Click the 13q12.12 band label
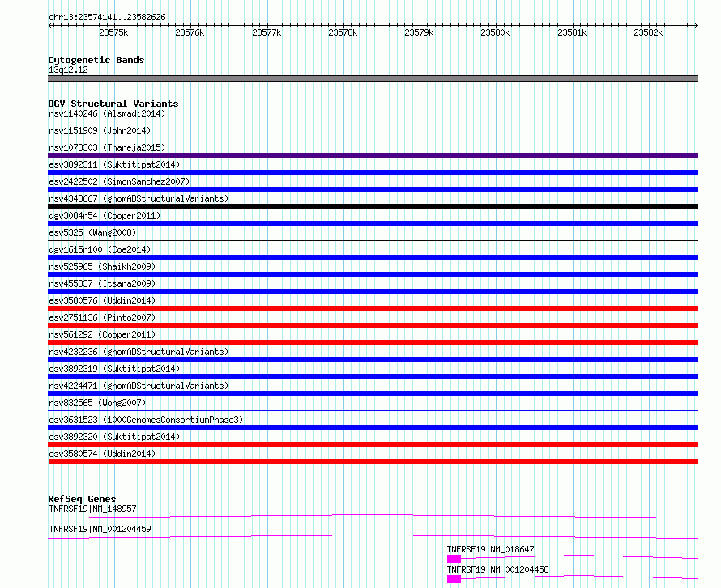 [68, 70]
